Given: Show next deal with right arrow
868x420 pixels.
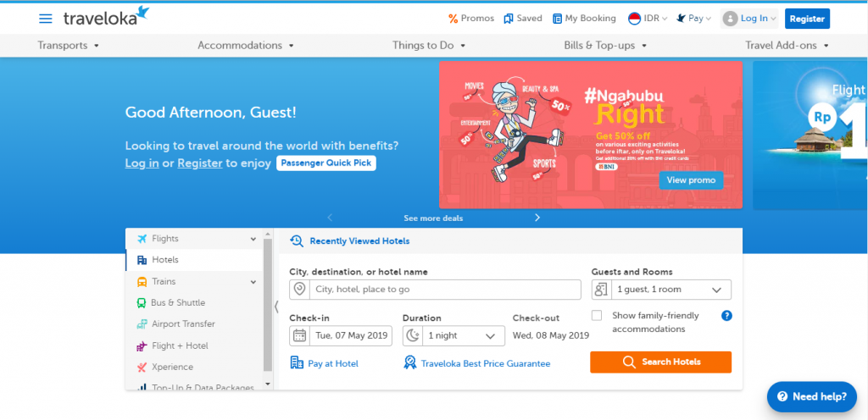Looking at the screenshot, I should 537,218.
